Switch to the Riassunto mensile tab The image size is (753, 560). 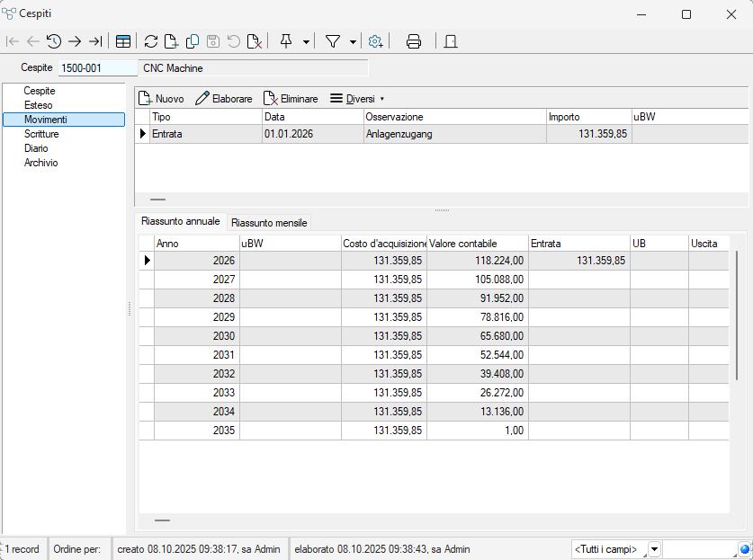[269, 222]
